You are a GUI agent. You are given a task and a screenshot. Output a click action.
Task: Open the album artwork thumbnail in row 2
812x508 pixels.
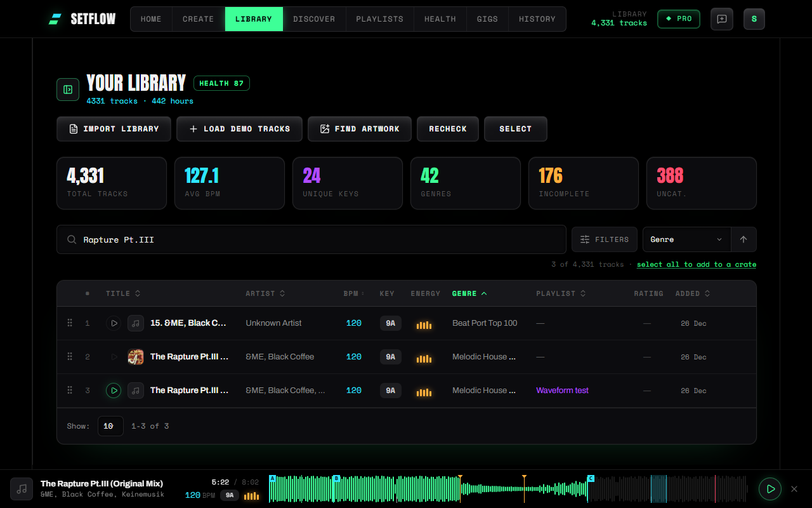[x=136, y=357]
